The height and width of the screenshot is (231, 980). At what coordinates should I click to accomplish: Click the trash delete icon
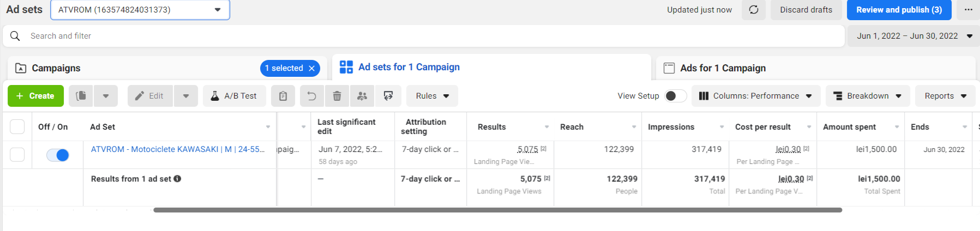tap(337, 96)
